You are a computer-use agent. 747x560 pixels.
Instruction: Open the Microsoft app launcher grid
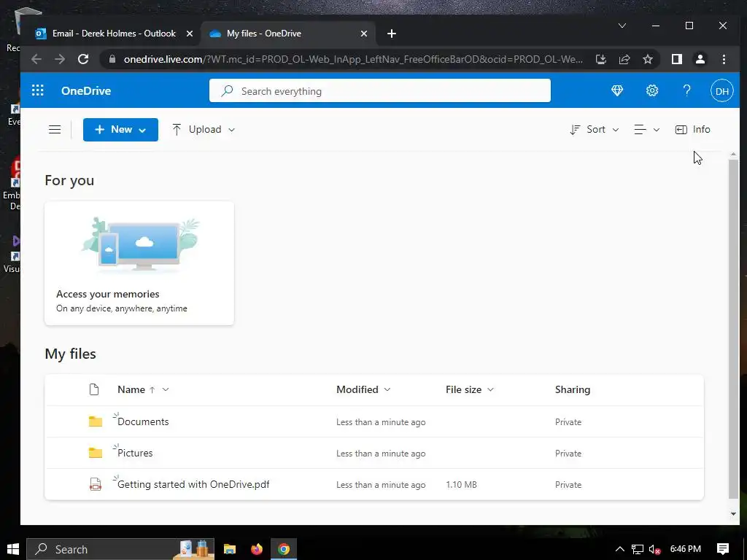38,90
